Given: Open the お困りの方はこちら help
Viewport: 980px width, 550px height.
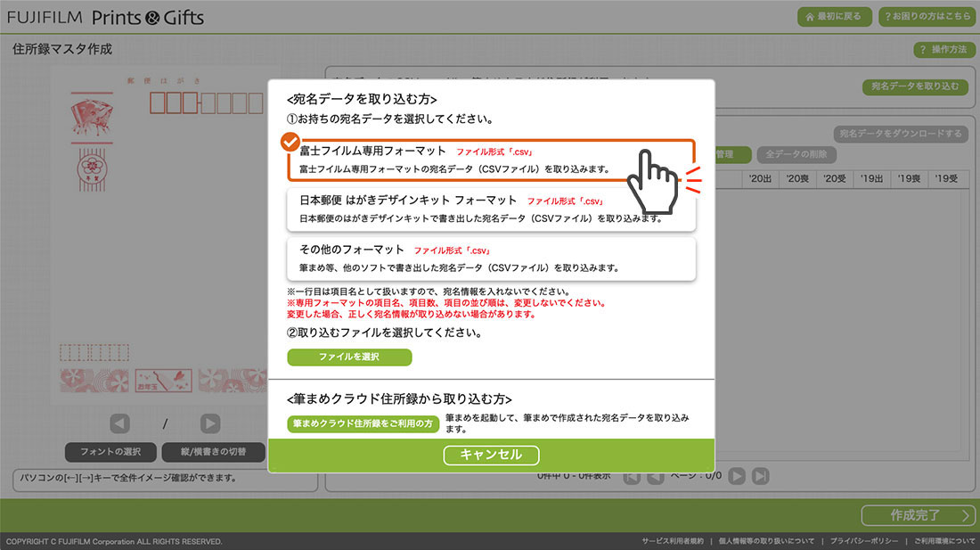Looking at the screenshot, I should point(926,17).
